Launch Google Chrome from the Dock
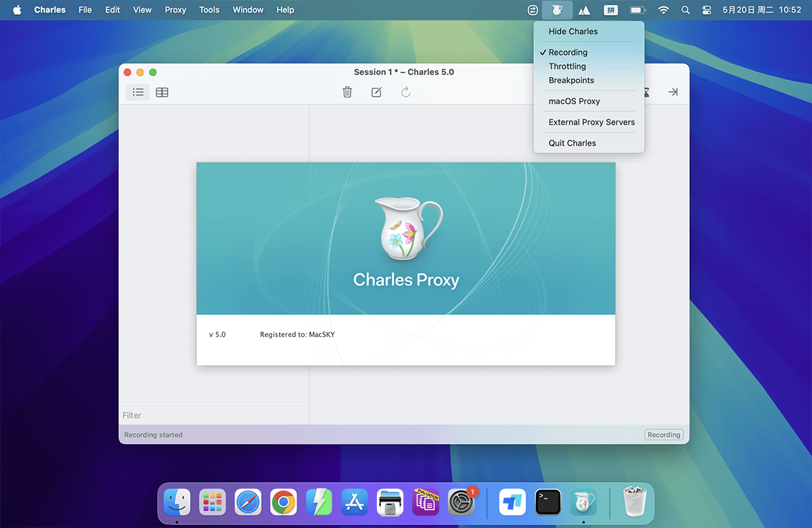 point(284,502)
